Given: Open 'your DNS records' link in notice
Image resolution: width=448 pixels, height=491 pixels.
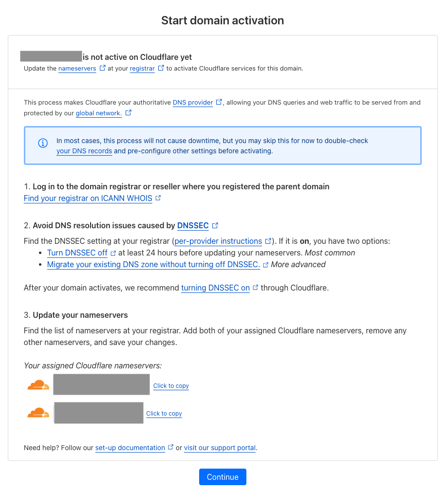Looking at the screenshot, I should coord(84,151).
